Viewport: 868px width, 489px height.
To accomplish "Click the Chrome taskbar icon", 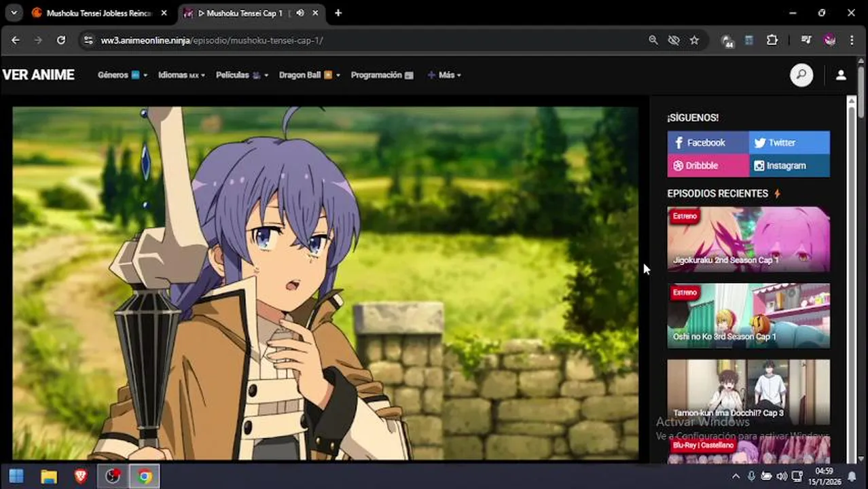I will pyautogui.click(x=144, y=476).
